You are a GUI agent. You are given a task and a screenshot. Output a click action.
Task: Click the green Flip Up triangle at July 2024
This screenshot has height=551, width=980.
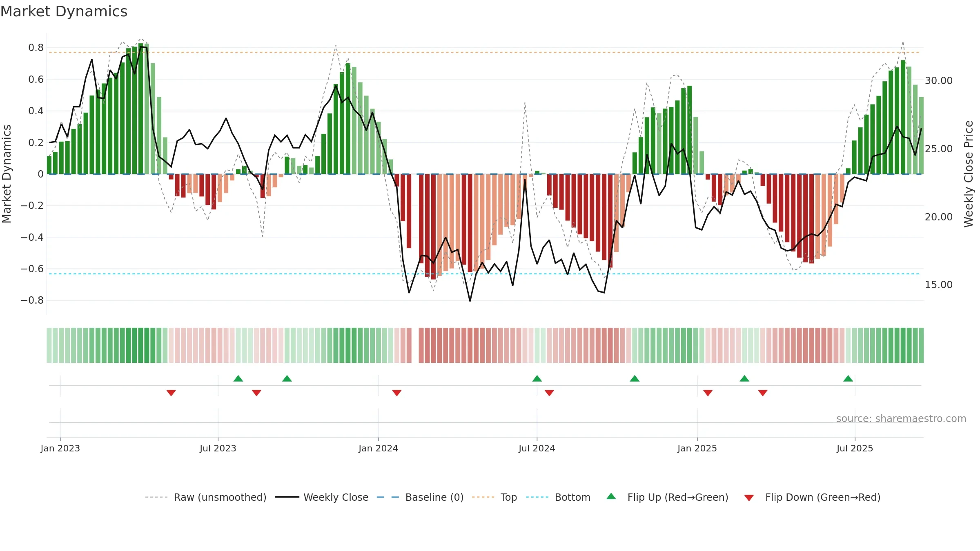coord(537,378)
